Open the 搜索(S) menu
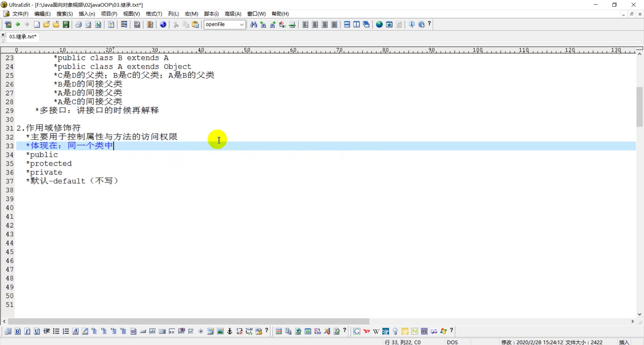This screenshot has width=644, height=345. click(64, 14)
